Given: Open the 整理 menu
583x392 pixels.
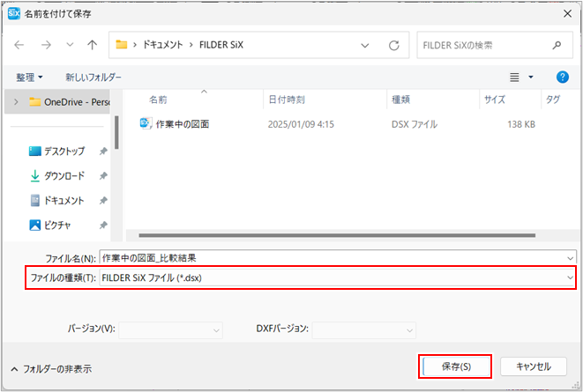Looking at the screenshot, I should [x=29, y=78].
